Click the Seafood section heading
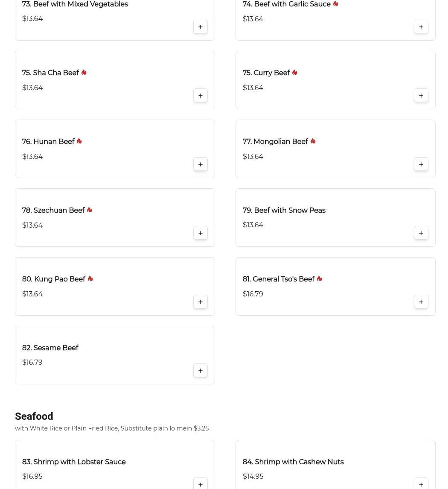Screen dimensions: 448x489 click(x=34, y=416)
